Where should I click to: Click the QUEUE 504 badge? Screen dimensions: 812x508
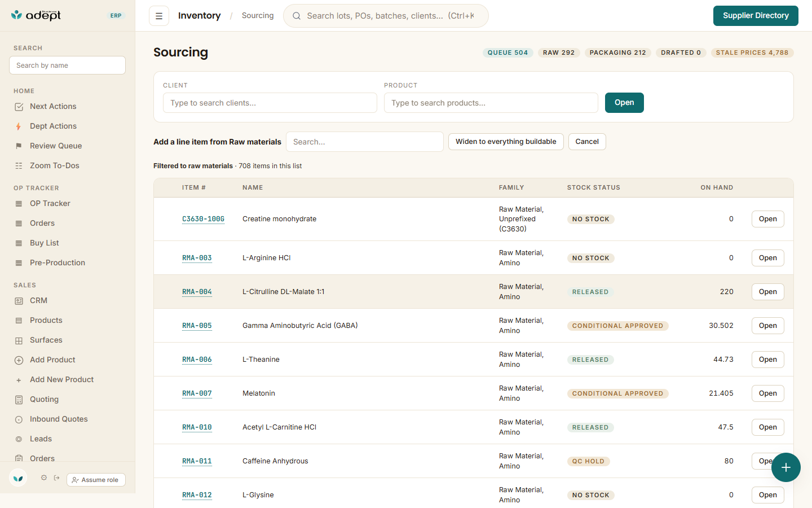(x=507, y=52)
